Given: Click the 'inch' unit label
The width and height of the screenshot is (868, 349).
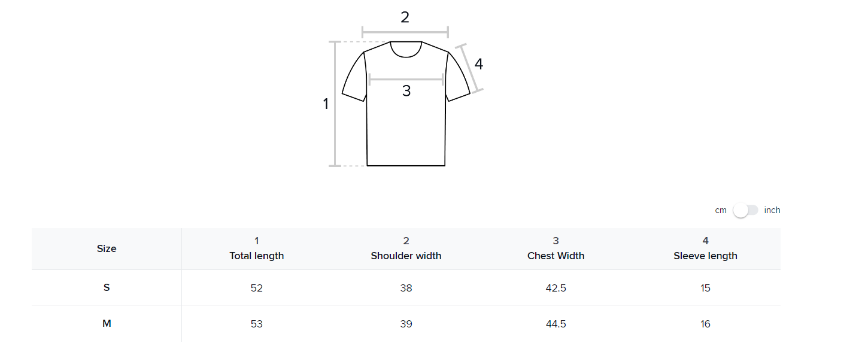Looking at the screenshot, I should (772, 210).
